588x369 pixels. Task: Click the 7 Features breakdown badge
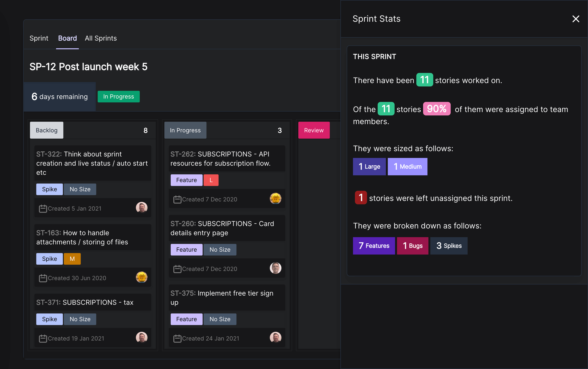[374, 246]
